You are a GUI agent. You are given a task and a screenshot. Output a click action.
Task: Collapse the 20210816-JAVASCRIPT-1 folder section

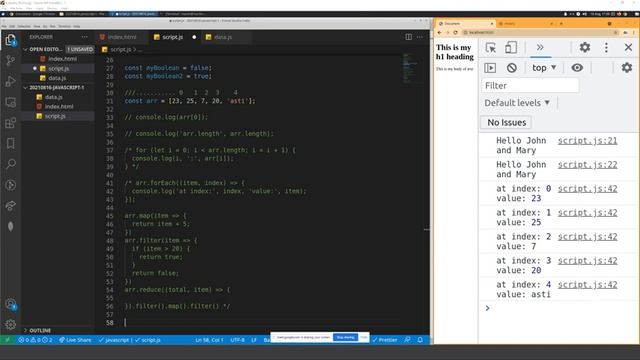(x=56, y=87)
